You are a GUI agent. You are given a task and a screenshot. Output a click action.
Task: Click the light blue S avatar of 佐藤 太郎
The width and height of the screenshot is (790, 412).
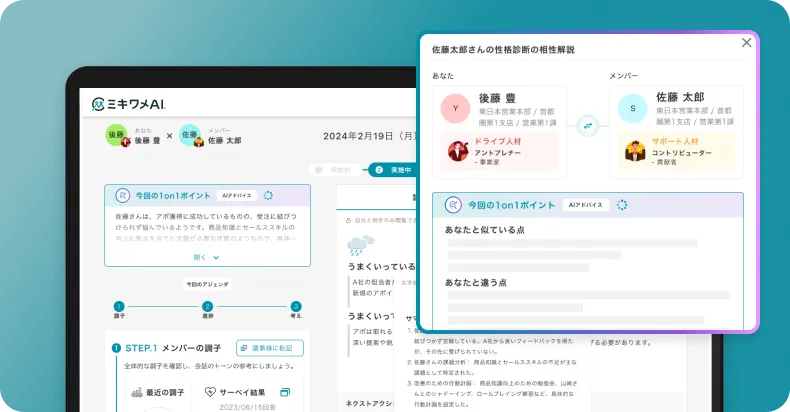pos(633,108)
